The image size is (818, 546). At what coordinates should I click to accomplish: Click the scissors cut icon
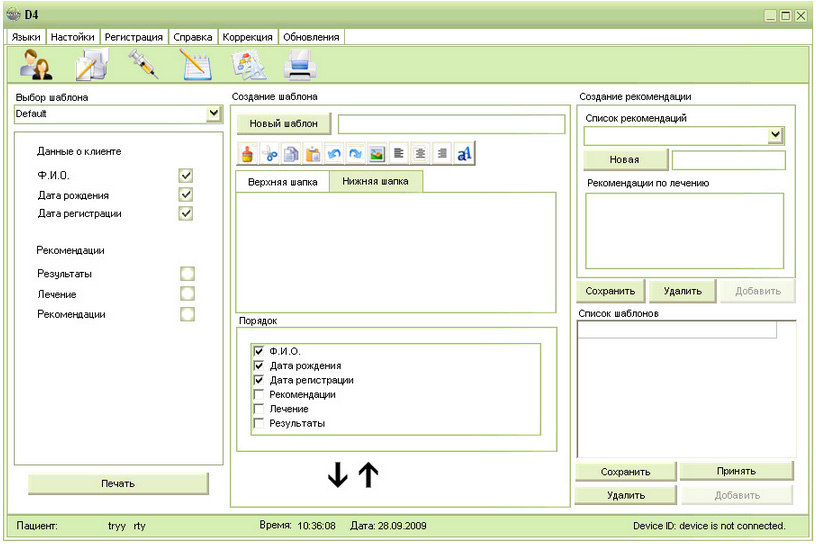click(x=268, y=154)
